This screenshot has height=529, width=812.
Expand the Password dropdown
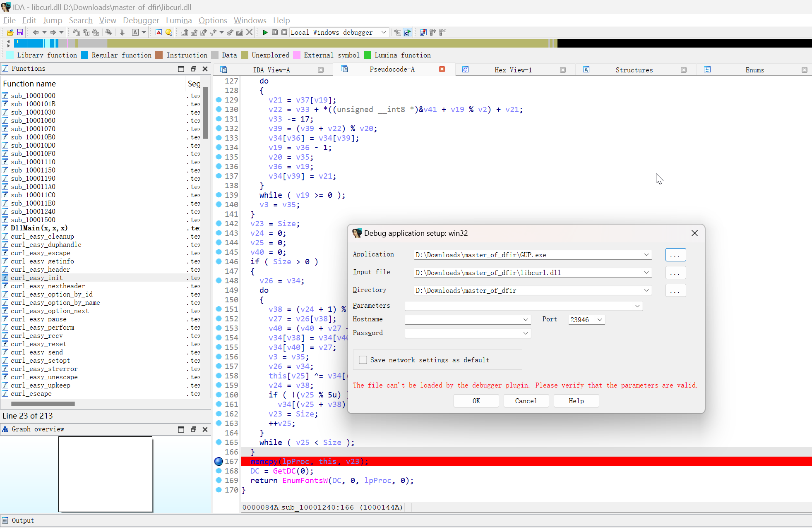pos(526,333)
